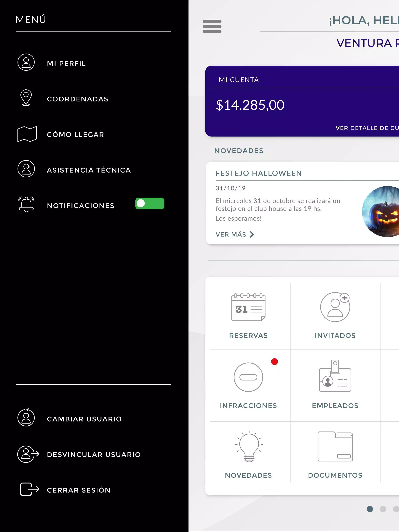Expand the Ver Más chevron on Halloween post
The height and width of the screenshot is (532, 399).
click(252, 234)
